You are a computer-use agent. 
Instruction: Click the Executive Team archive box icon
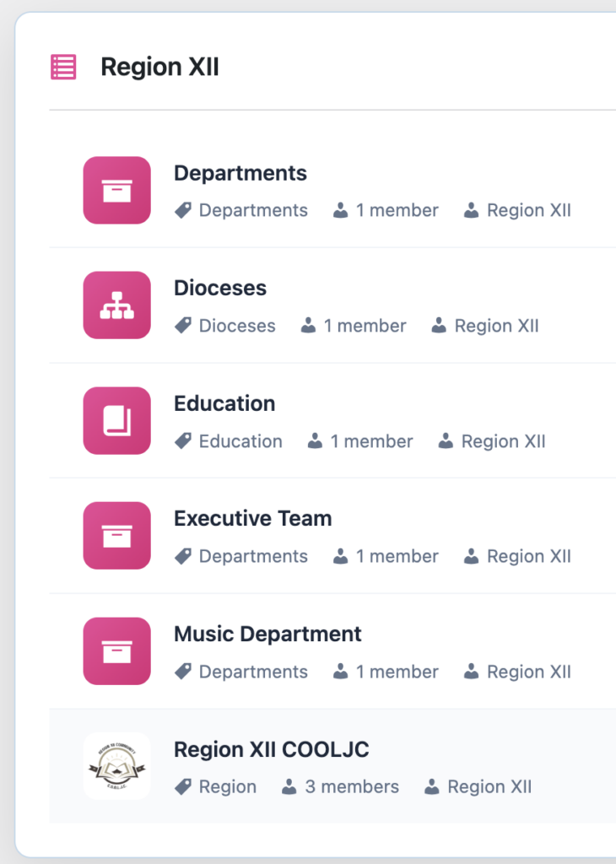coord(116,536)
